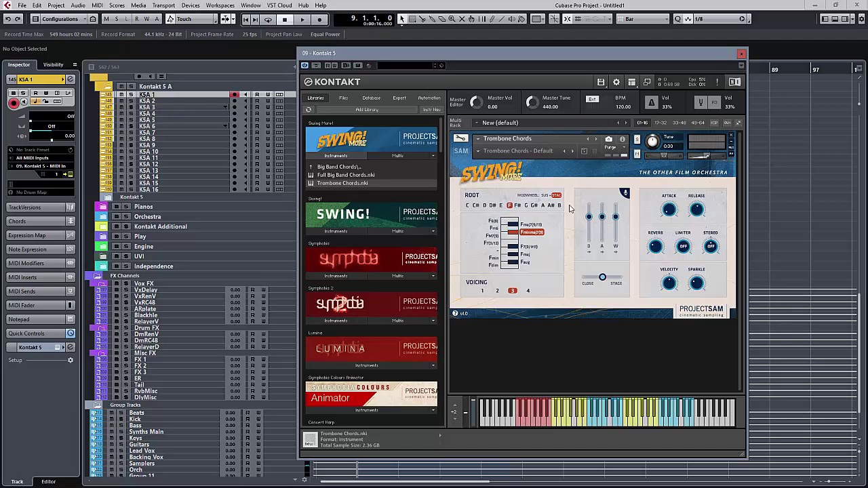Screen dimensions: 868x488
Task: Open instrument info icon
Action: pyautogui.click(x=622, y=139)
